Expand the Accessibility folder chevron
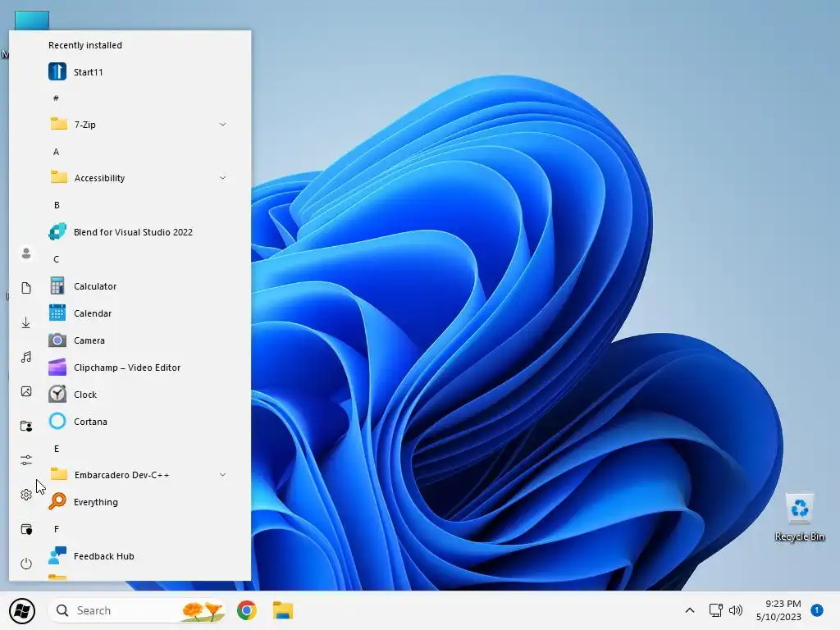 coord(222,178)
